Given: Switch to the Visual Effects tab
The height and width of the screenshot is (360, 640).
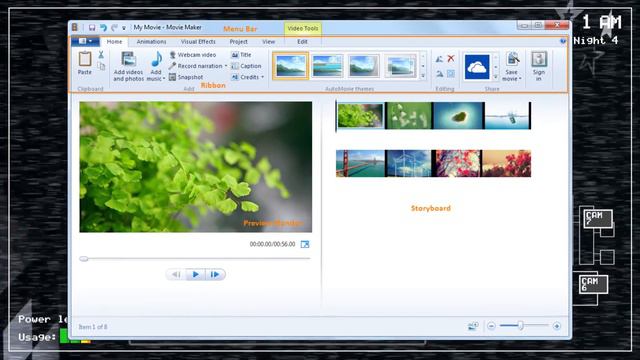Looking at the screenshot, I should (x=198, y=42).
